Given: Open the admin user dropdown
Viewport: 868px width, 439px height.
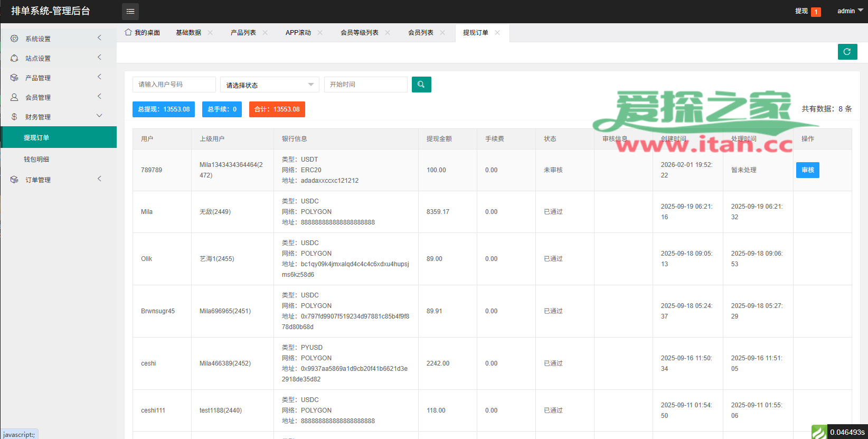Looking at the screenshot, I should coord(850,11).
